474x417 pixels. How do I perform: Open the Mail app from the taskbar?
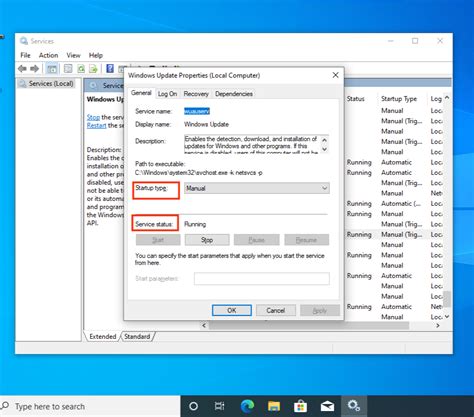pyautogui.click(x=327, y=406)
